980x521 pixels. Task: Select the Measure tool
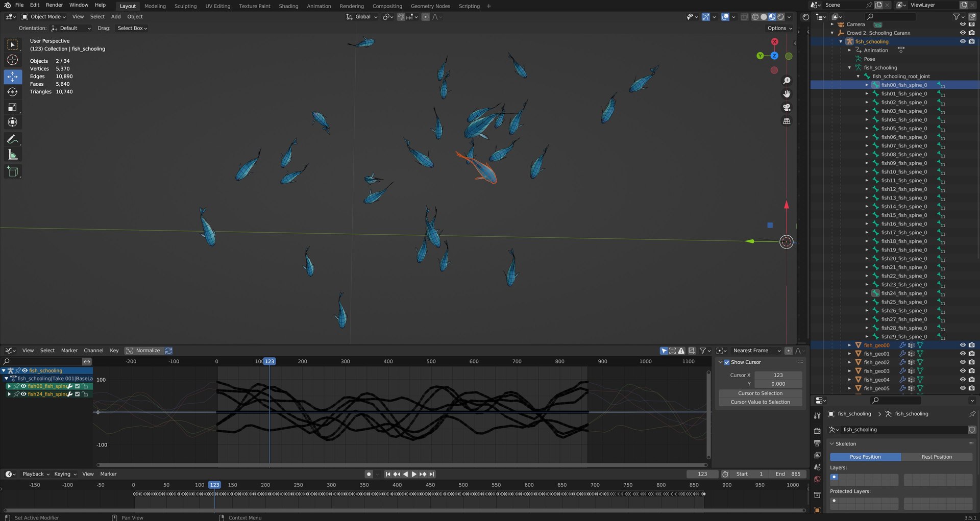(13, 155)
